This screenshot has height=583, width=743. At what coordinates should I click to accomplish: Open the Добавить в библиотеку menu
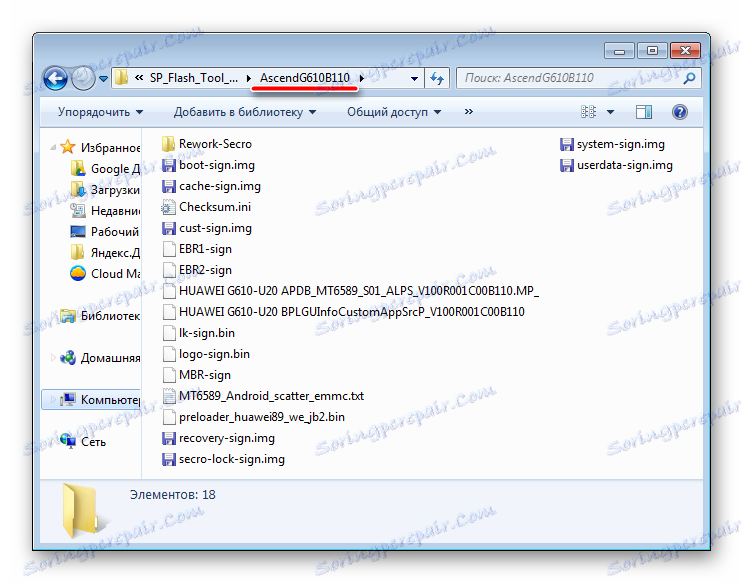pos(245,112)
